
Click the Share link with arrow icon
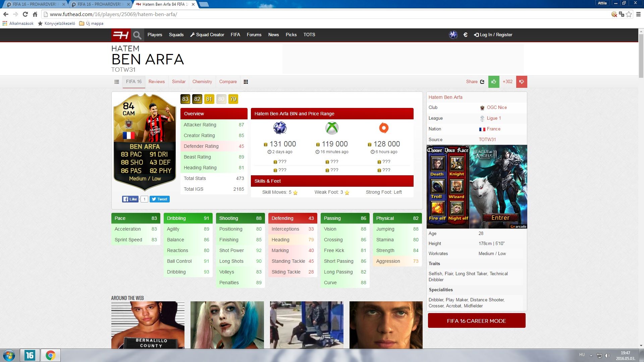pos(475,82)
